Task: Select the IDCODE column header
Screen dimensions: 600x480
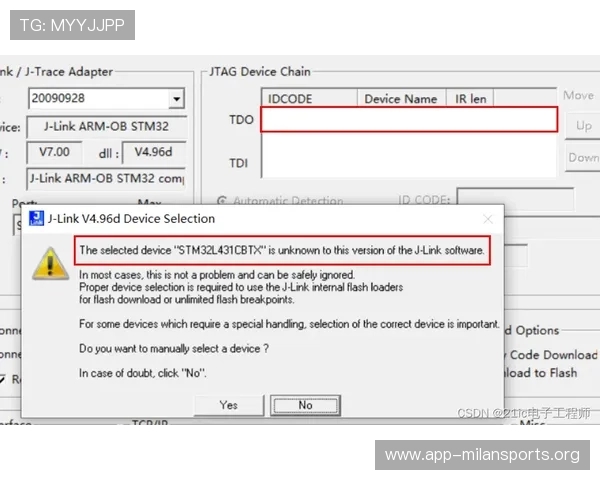Action: click(x=309, y=99)
